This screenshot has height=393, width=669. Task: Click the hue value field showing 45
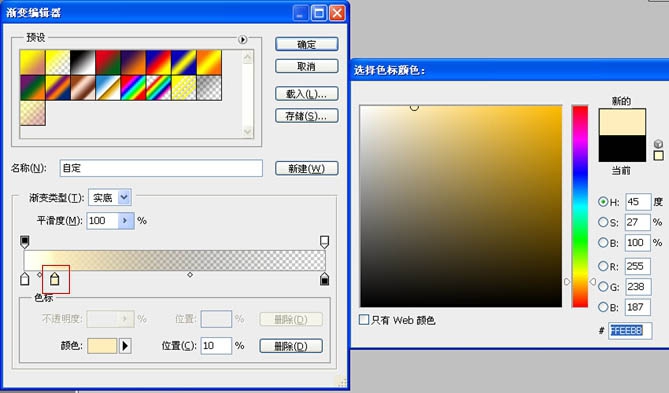(x=638, y=202)
